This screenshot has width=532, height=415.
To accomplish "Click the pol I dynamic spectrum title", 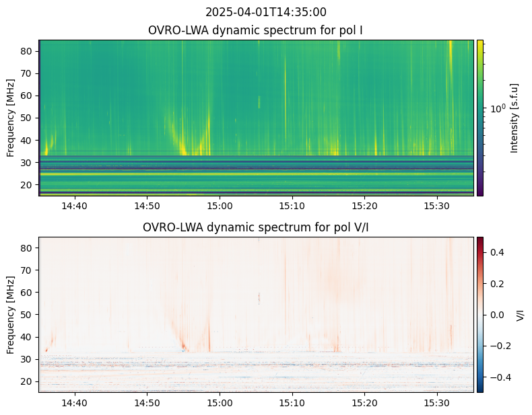I will point(255,30).
